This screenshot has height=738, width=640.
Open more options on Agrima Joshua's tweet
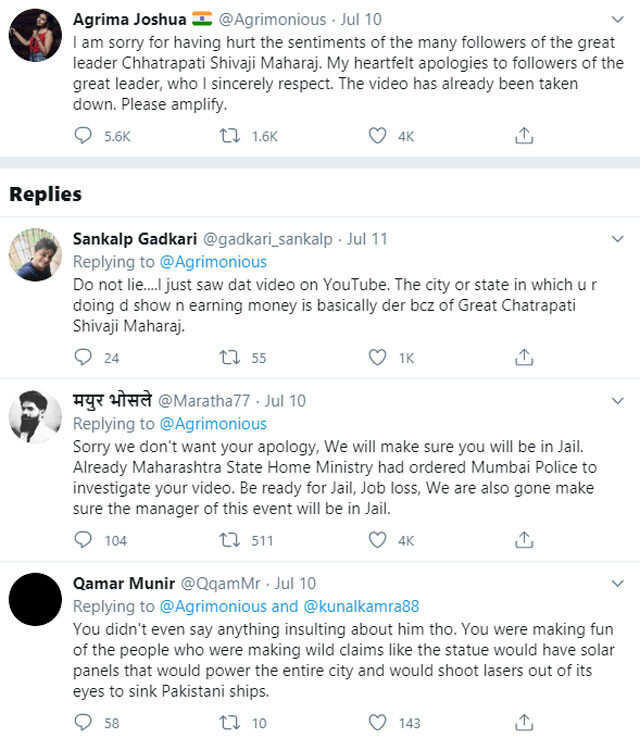[x=618, y=19]
